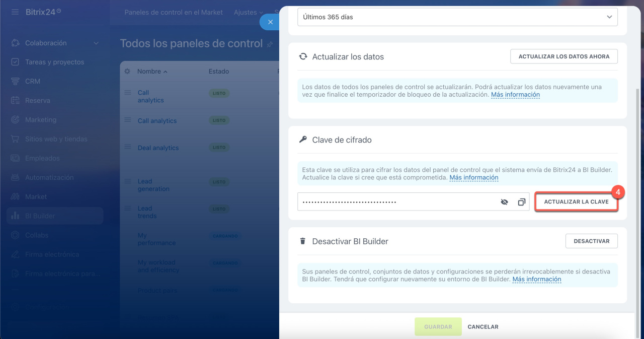Open Paneles de control en el Market tab
644x339 pixels.
click(174, 12)
